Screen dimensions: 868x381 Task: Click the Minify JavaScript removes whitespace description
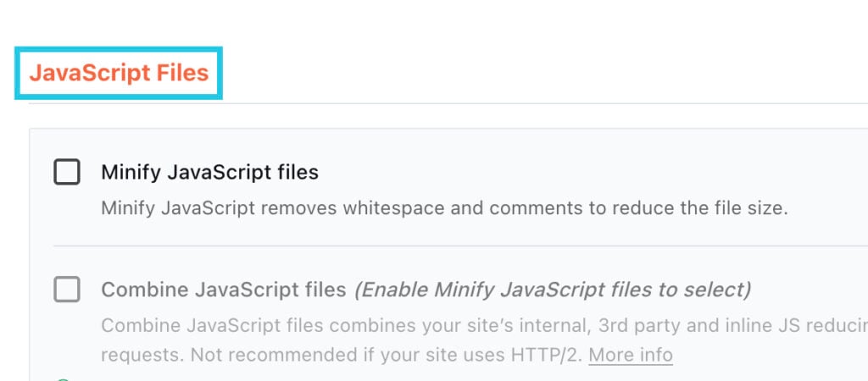[444, 208]
